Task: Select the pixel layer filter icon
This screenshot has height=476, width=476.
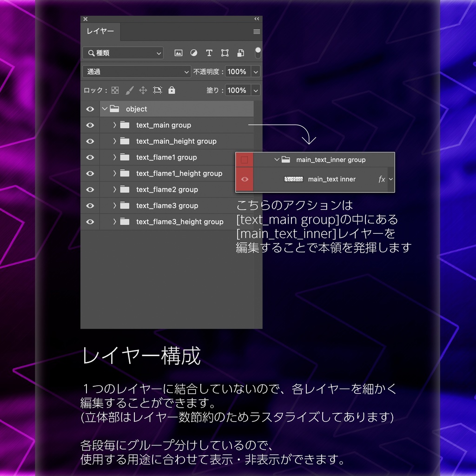Action: 178,53
